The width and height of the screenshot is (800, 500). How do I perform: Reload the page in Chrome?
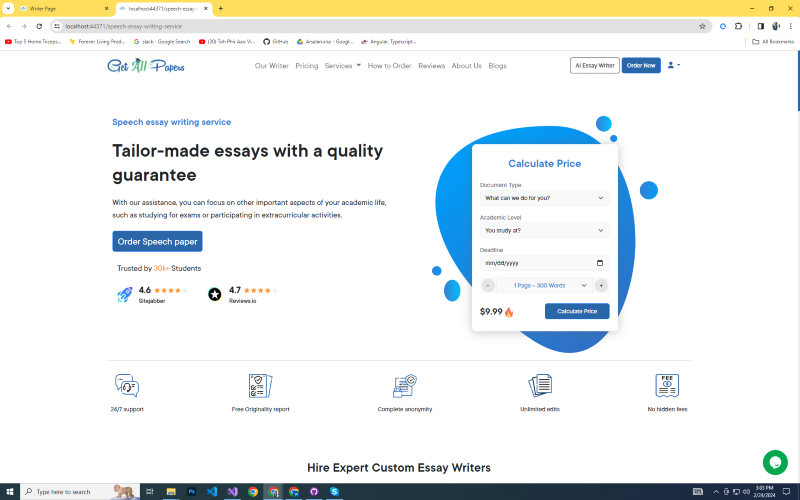tap(39, 26)
